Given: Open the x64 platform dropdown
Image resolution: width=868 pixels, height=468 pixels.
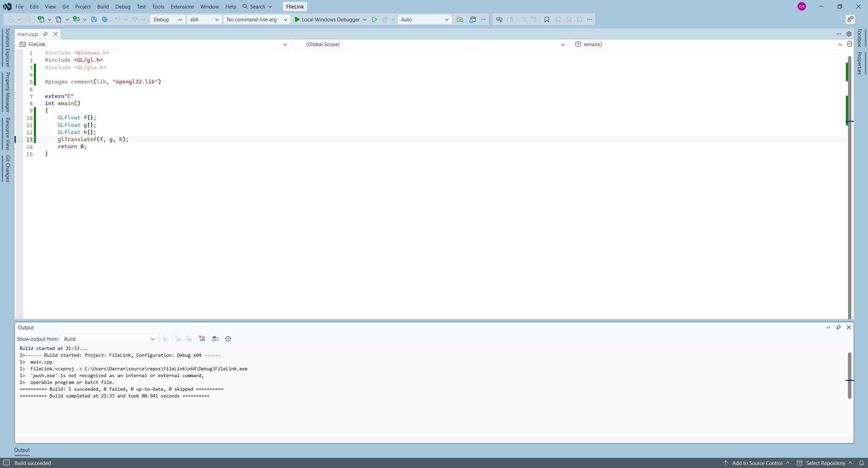Looking at the screenshot, I should point(204,19).
